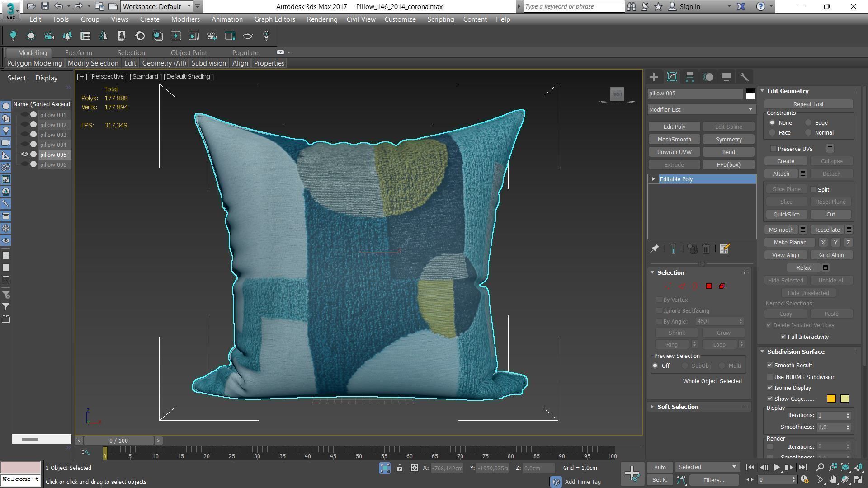Open the Modifiers menu
The width and height of the screenshot is (868, 488).
[185, 19]
